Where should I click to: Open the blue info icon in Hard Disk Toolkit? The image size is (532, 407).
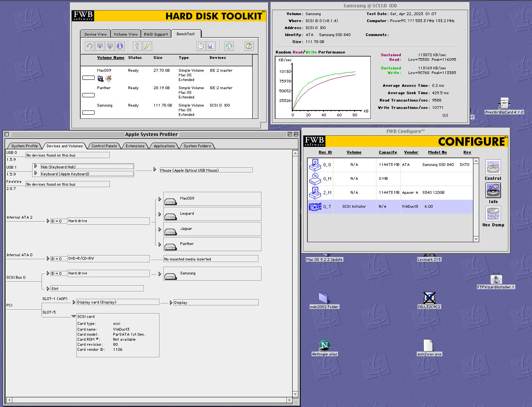[x=120, y=46]
